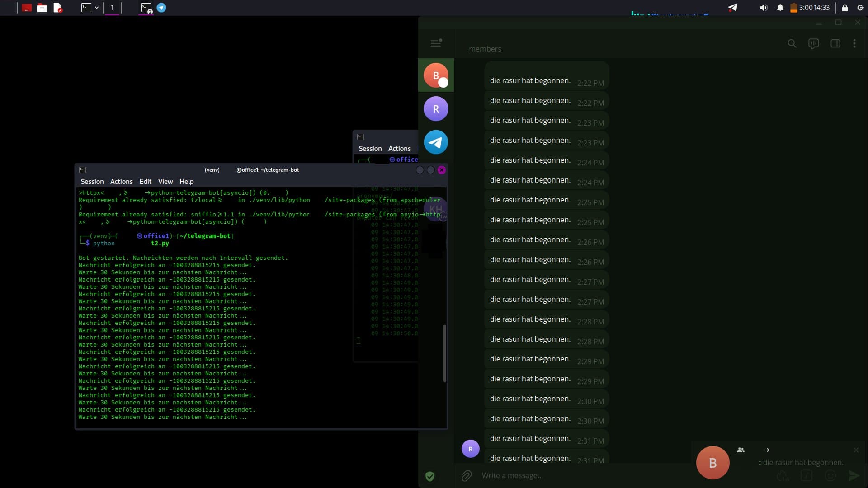
Task: Click the grouped terminal taskbar button
Action: 146,8
